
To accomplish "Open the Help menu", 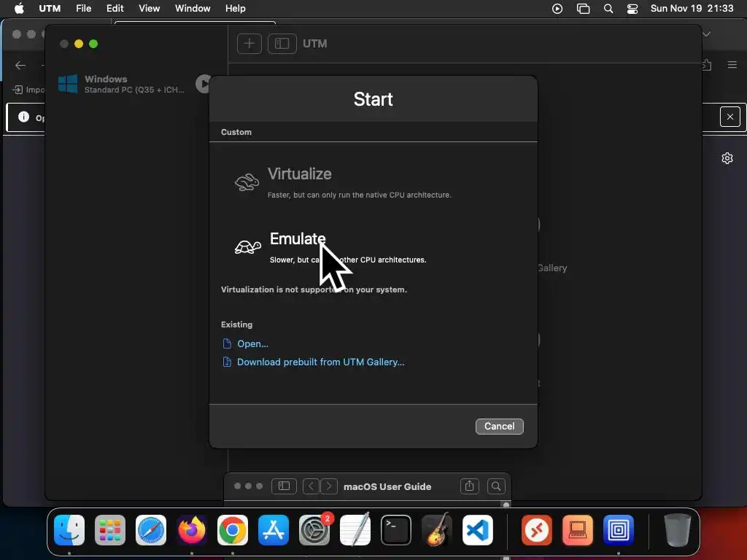I will [x=236, y=9].
